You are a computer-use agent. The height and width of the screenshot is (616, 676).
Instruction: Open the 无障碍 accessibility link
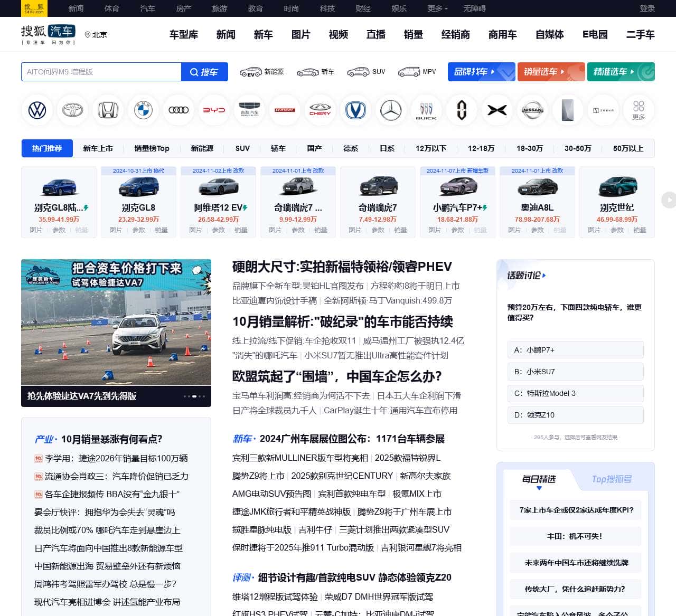point(474,8)
